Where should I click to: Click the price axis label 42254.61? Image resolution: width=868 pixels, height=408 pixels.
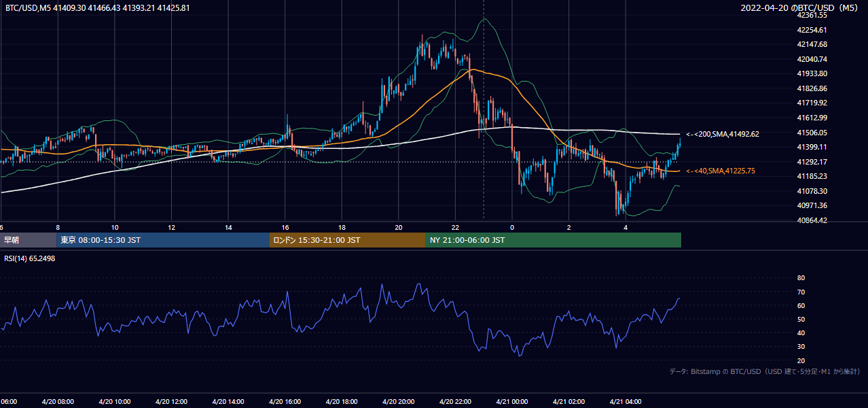tap(813, 30)
